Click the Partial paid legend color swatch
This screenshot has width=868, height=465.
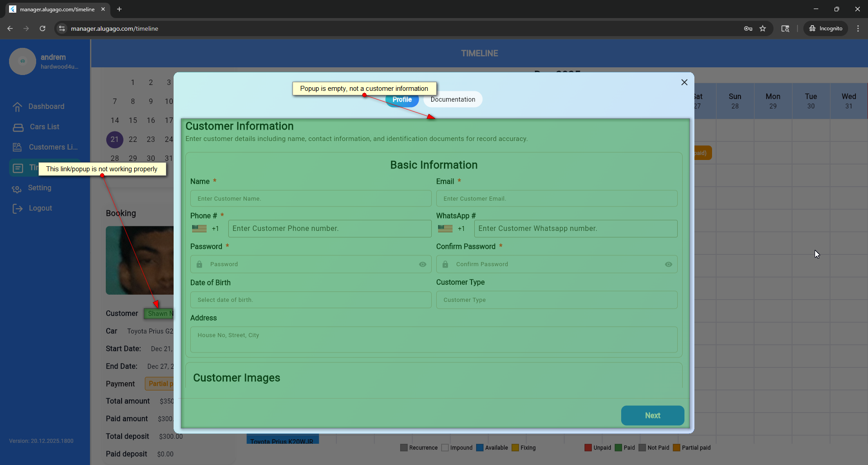(x=676, y=448)
